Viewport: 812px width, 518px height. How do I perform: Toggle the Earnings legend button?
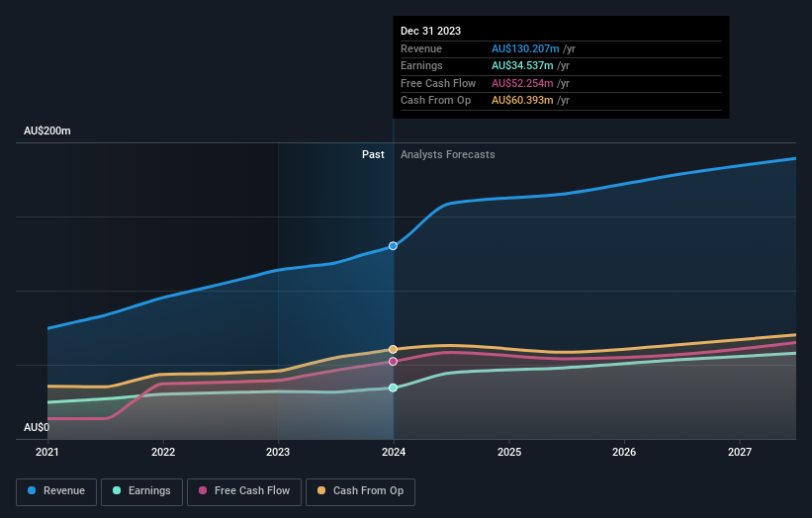click(x=141, y=491)
